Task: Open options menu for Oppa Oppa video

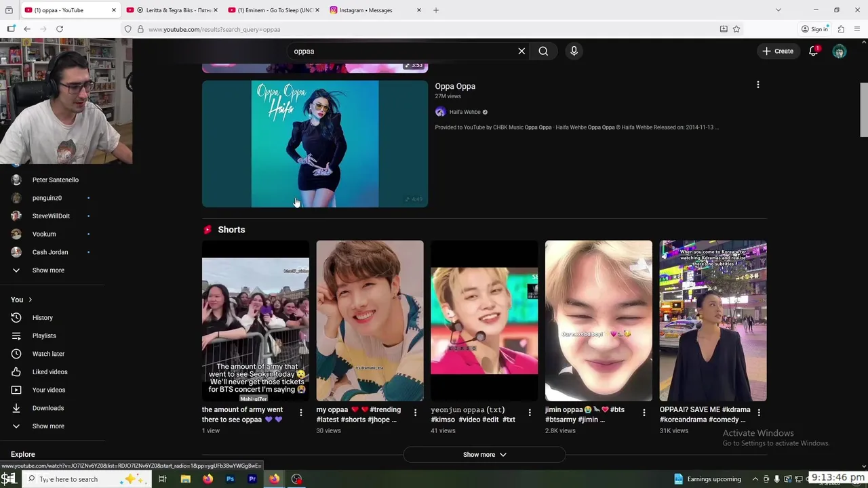Action: tap(758, 85)
